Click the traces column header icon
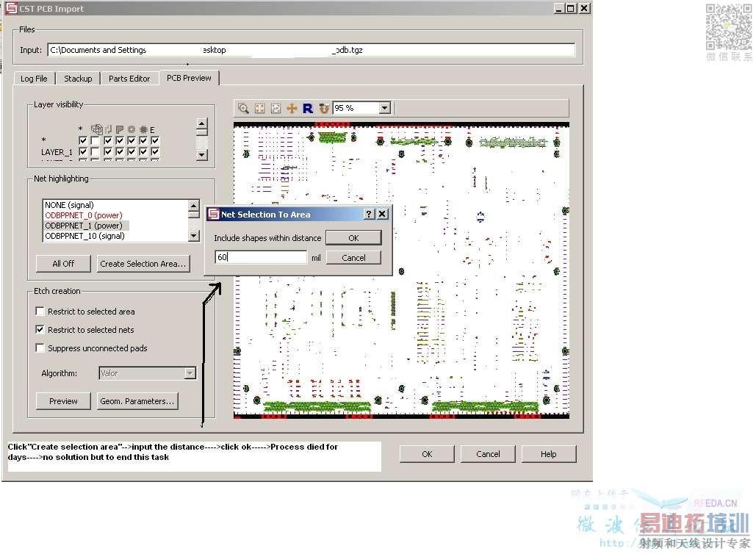 coord(109,129)
